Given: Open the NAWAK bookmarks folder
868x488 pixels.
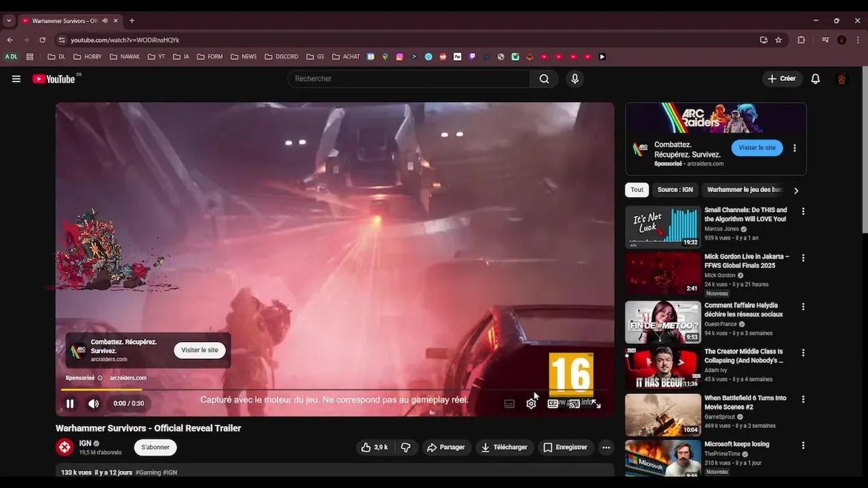Looking at the screenshot, I should 124,57.
